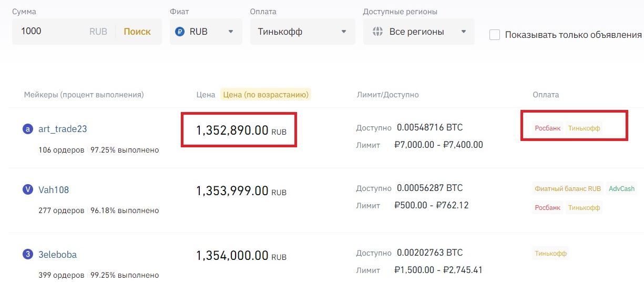
Task: Click the art_trade23 avatar icon
Action: click(x=28, y=129)
